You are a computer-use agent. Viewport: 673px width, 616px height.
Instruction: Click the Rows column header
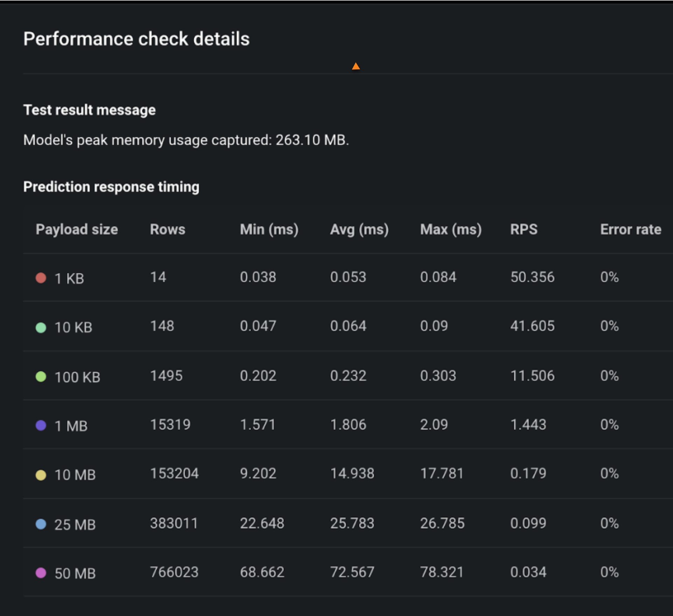[x=167, y=230]
